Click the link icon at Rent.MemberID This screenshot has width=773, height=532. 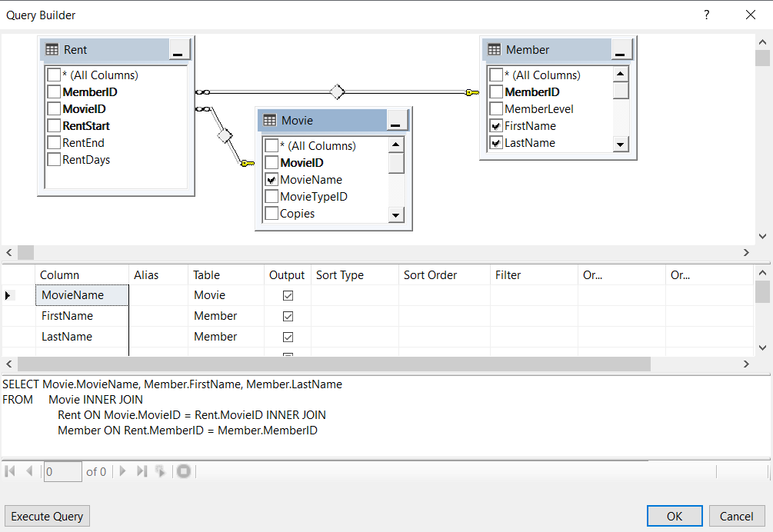click(202, 92)
